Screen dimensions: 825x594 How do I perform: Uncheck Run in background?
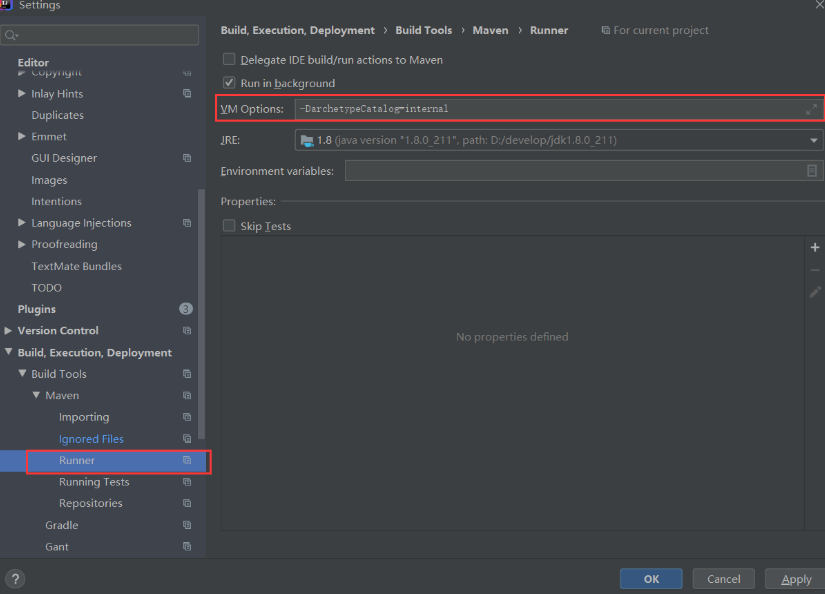(229, 83)
